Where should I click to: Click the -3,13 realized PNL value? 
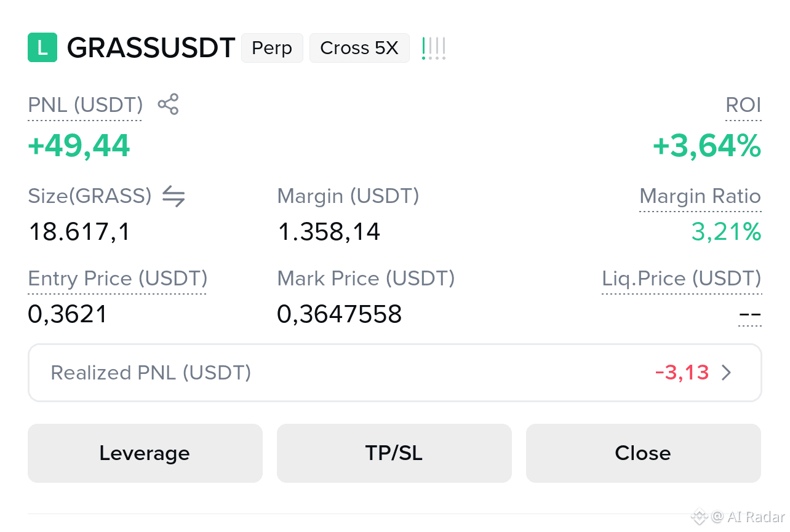click(x=682, y=373)
